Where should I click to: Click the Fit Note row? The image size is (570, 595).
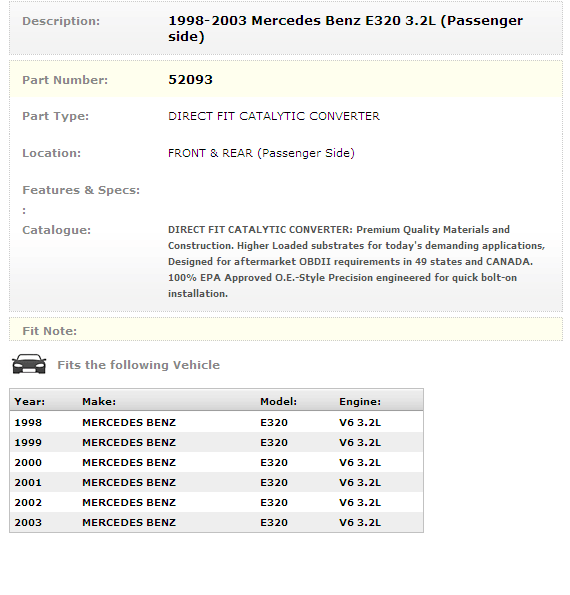tap(286, 329)
